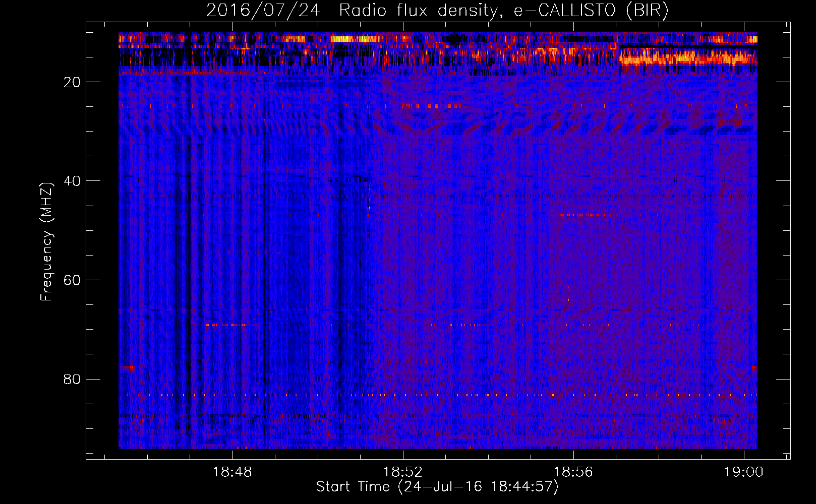Click the 80 MHz frequency tick label

(73, 379)
